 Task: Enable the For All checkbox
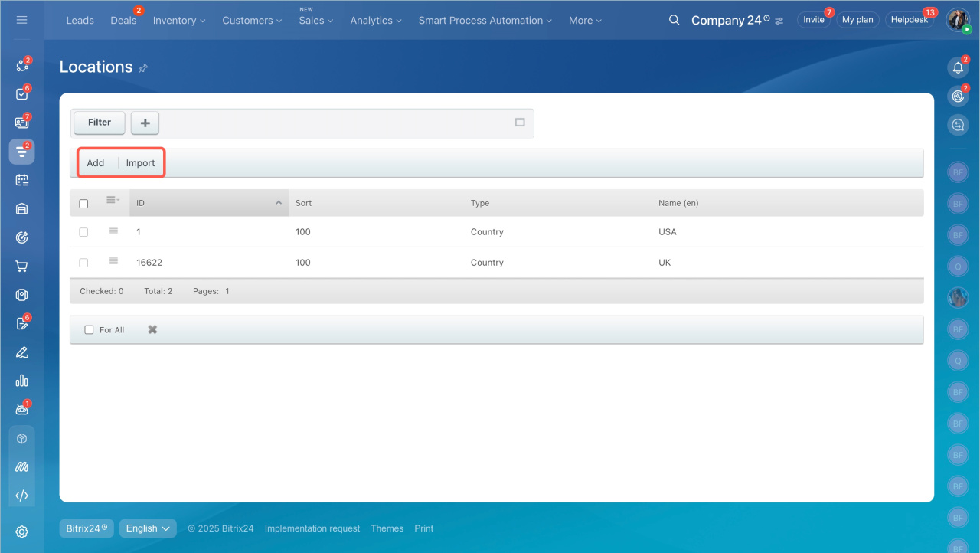point(89,330)
